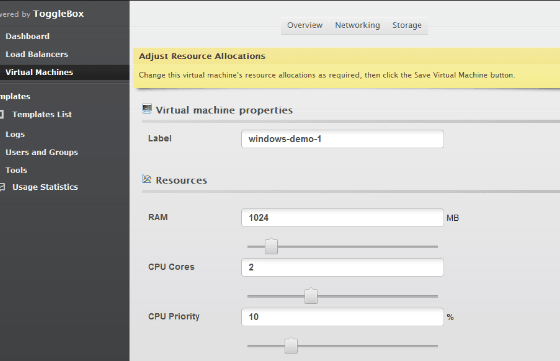The image size is (560, 361).
Task: Click the RAM label text
Action: pyautogui.click(x=158, y=217)
